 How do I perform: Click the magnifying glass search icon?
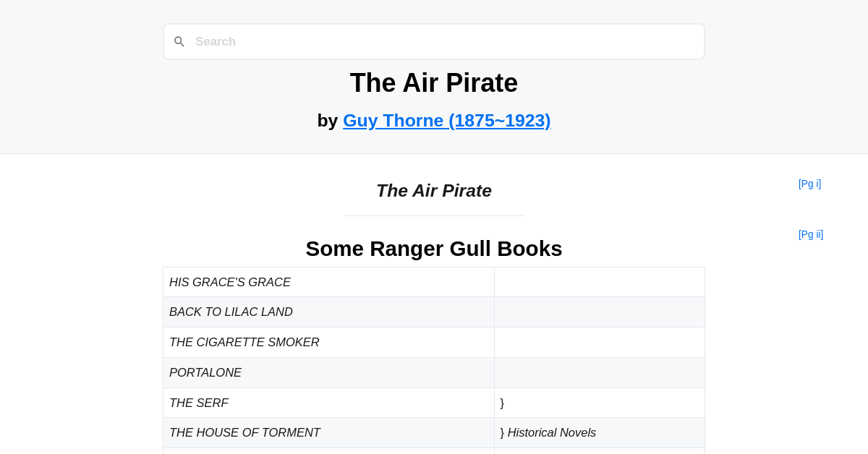coord(179,41)
